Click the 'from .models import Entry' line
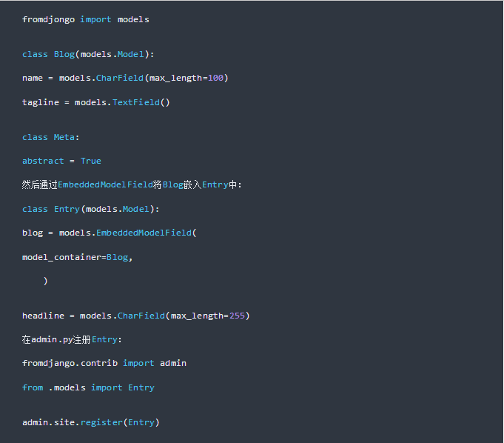Image resolution: width=504 pixels, height=443 pixels. (x=88, y=387)
